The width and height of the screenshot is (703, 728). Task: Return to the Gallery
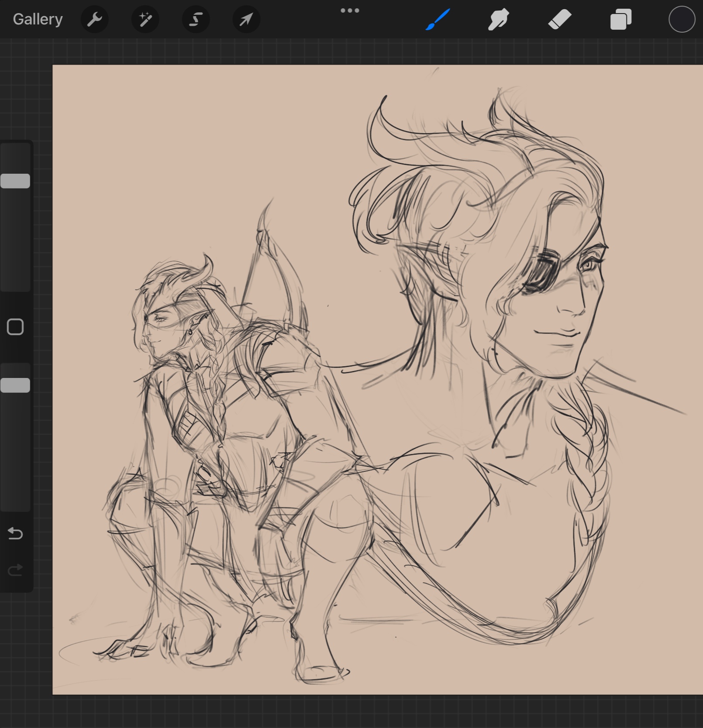(x=38, y=19)
